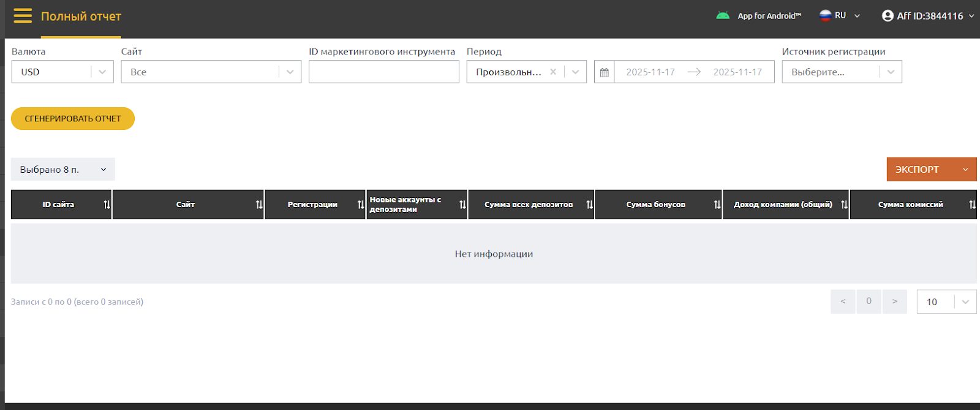Image resolution: width=980 pixels, height=410 pixels.
Task: Click the Russian flag language icon
Action: tap(826, 16)
